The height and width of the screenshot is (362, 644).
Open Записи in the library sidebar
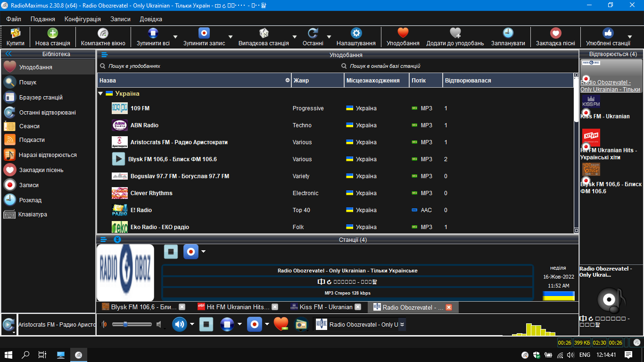[48, 185]
